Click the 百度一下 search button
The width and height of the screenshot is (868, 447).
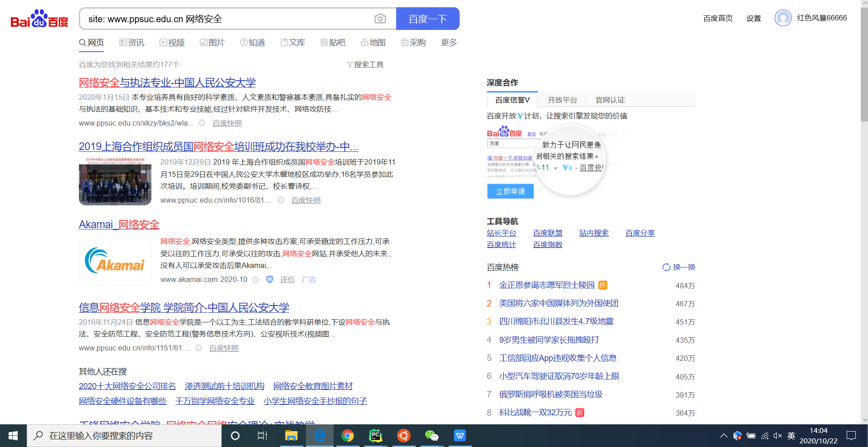pos(428,19)
